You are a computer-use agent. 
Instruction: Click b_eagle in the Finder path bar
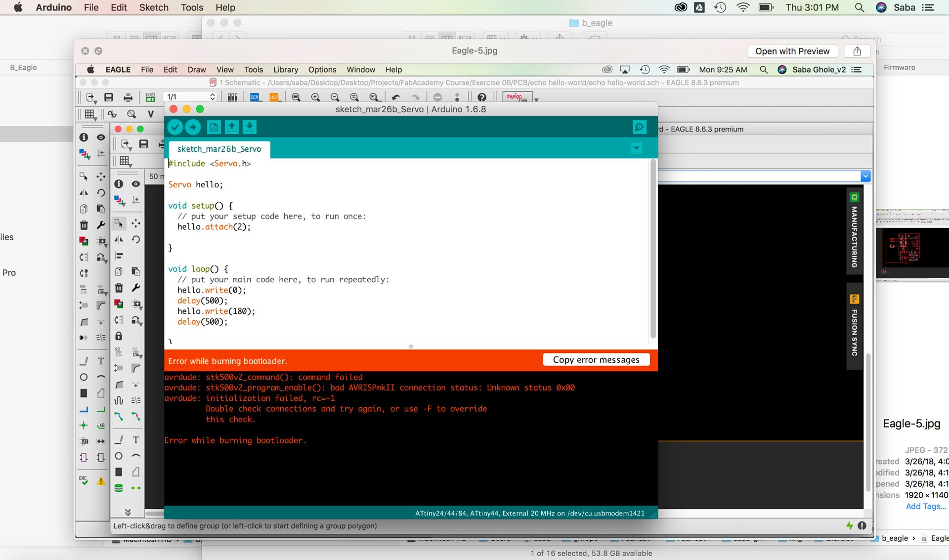tap(895, 538)
